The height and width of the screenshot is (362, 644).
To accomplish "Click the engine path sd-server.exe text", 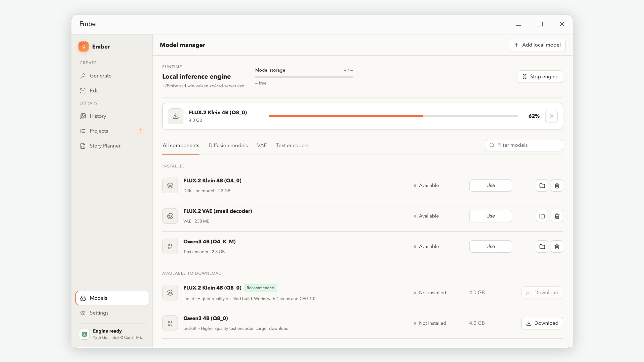I will (x=203, y=86).
